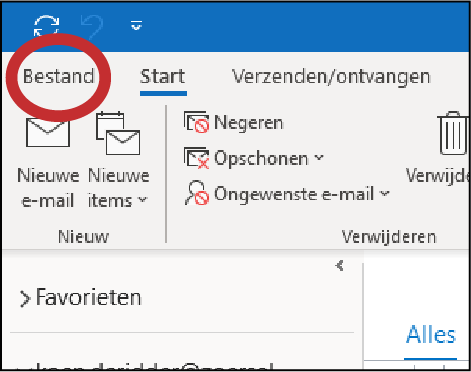Click the Send/Receive sync icon in title bar
This screenshot has width=471, height=372.
(x=47, y=26)
